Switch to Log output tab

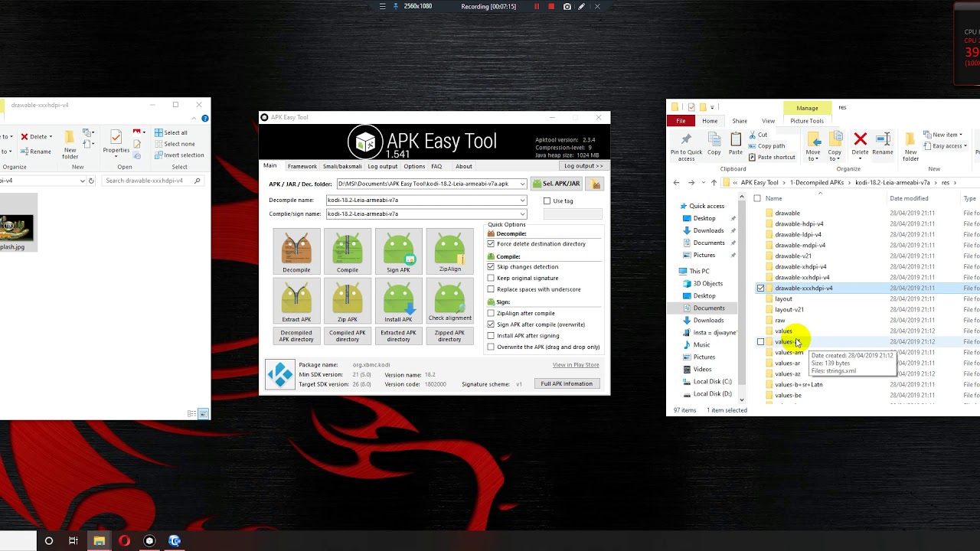[x=382, y=166]
